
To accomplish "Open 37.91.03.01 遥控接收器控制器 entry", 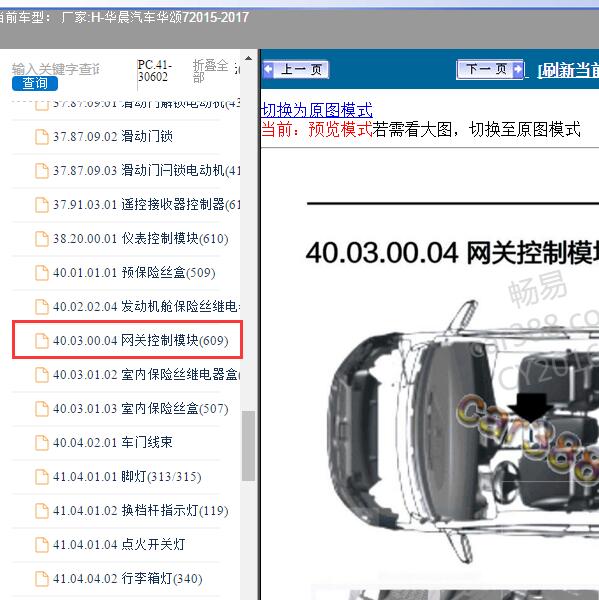I will pos(147,204).
